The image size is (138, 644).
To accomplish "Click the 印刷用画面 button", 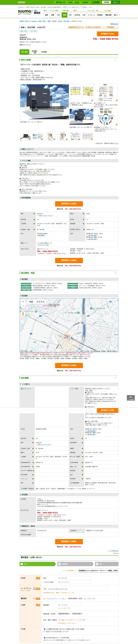I will coord(110,27).
